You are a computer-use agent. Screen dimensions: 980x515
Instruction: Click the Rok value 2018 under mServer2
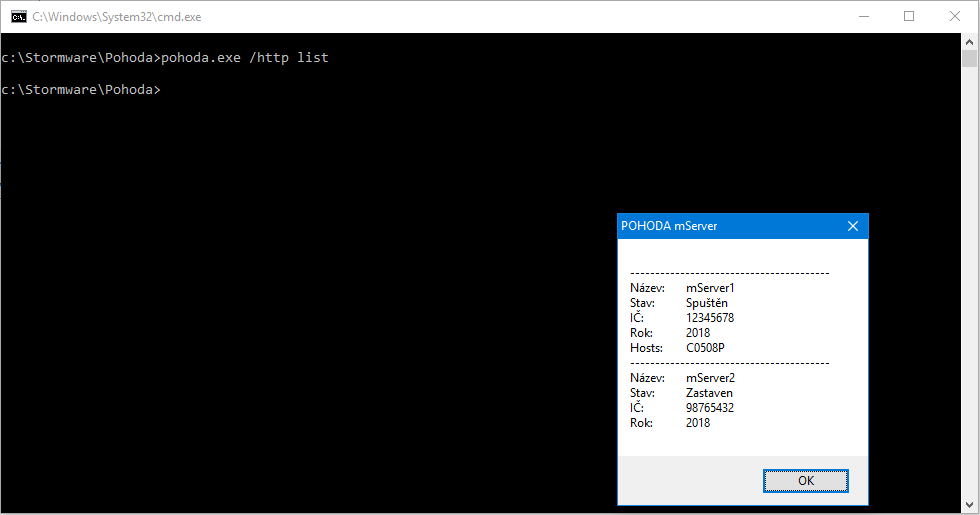pos(698,423)
